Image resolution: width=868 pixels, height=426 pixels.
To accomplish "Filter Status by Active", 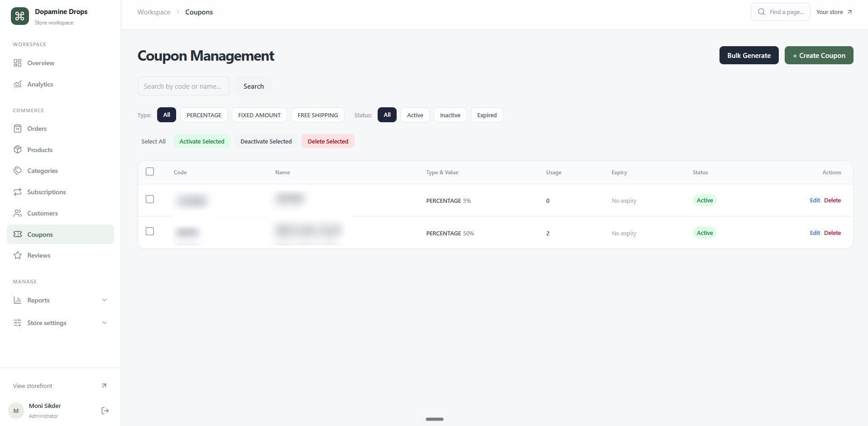I will (415, 115).
